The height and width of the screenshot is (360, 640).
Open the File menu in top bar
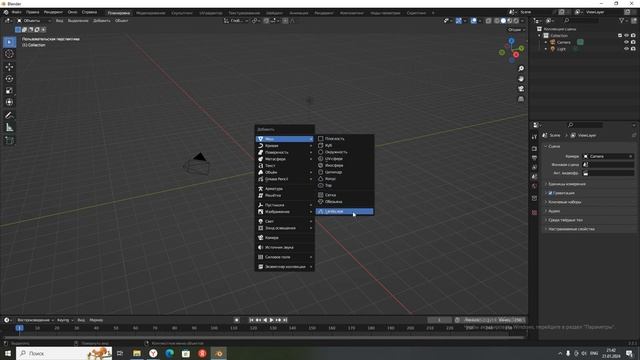pyautogui.click(x=16, y=12)
